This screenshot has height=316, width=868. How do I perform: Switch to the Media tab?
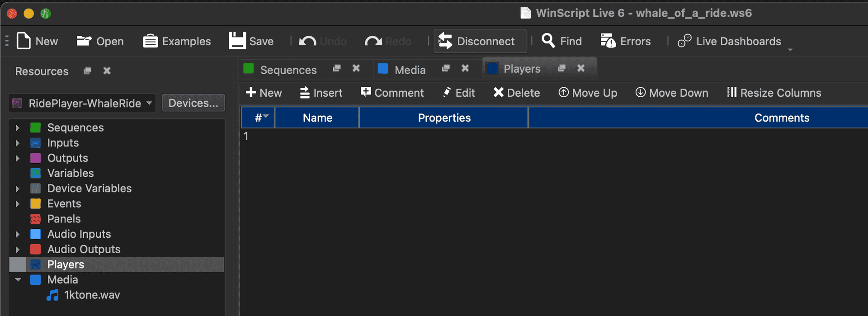point(410,70)
